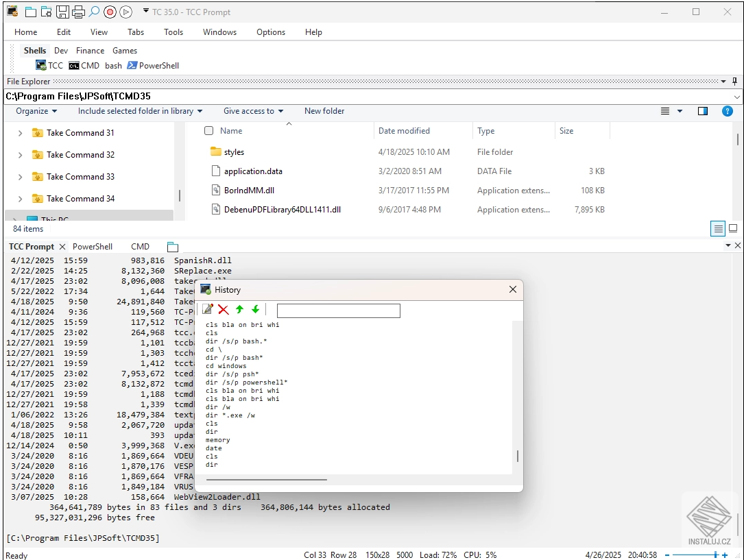The width and height of the screenshot is (744, 560).
Task: Close the TCC Prompt tab
Action: tap(62, 247)
